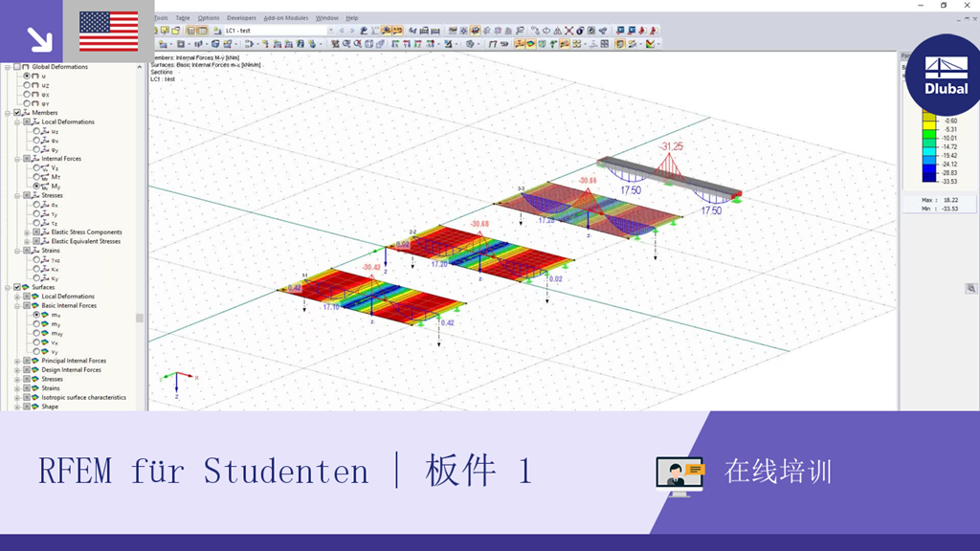Click the magnifier icon on right panel edge

pos(970,288)
